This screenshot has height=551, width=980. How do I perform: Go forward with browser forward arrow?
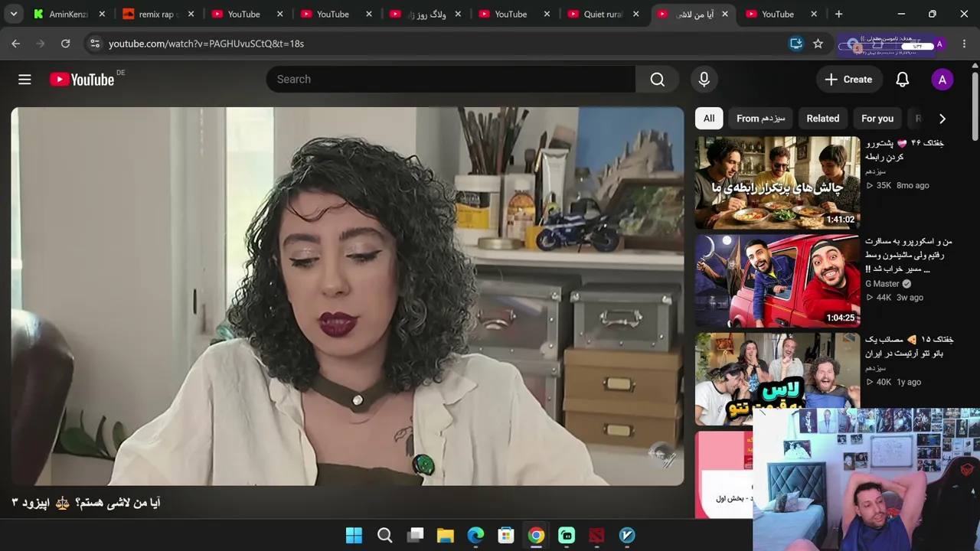pos(41,44)
